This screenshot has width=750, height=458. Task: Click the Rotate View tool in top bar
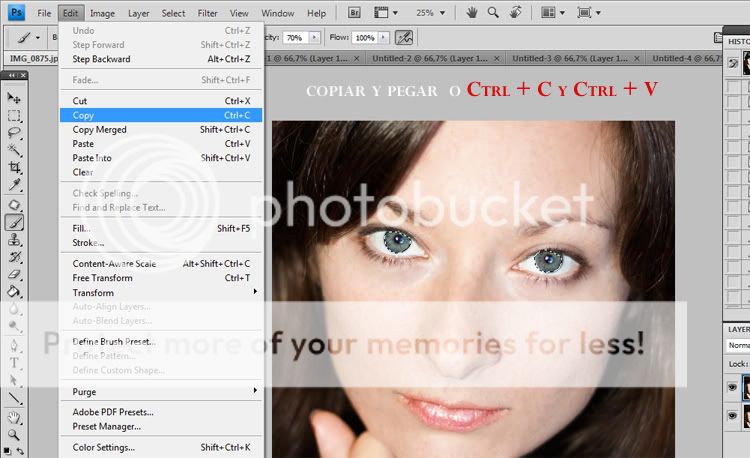(515, 12)
